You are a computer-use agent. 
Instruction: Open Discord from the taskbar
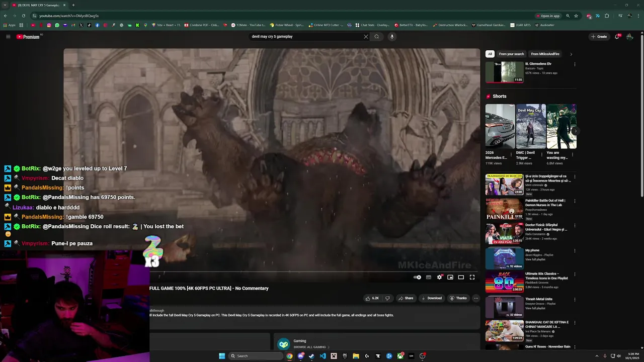tap(300, 356)
